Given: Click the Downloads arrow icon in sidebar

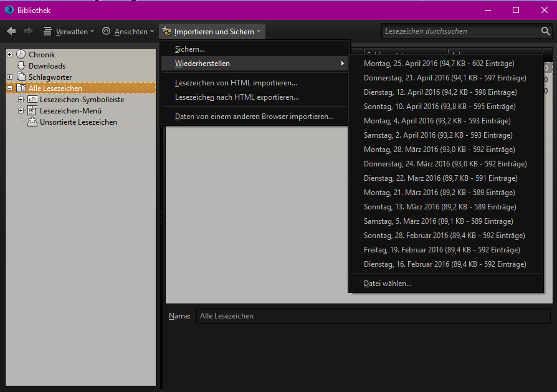Looking at the screenshot, I should (21, 66).
